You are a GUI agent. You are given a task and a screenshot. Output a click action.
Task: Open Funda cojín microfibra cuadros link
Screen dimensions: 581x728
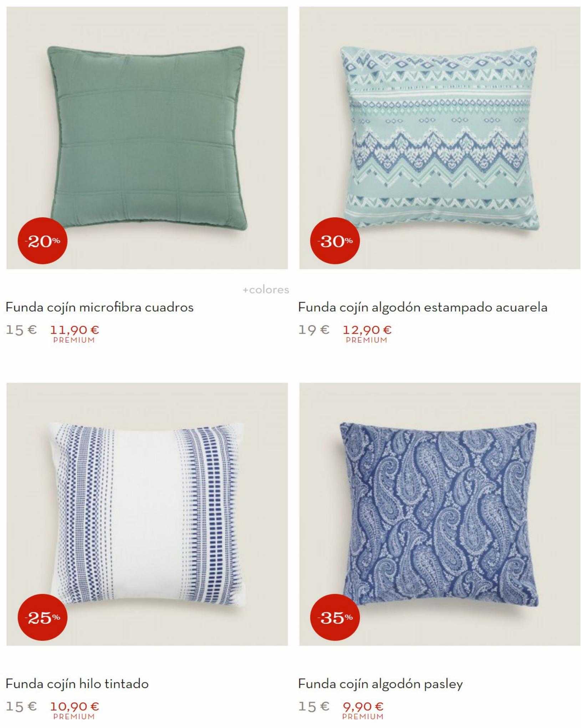point(100,307)
